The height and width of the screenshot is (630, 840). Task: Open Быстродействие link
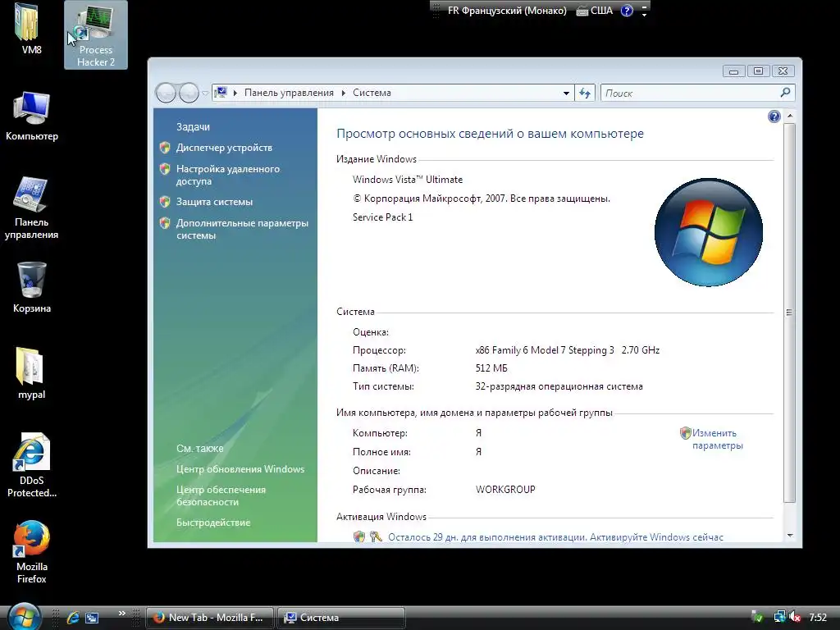point(213,523)
